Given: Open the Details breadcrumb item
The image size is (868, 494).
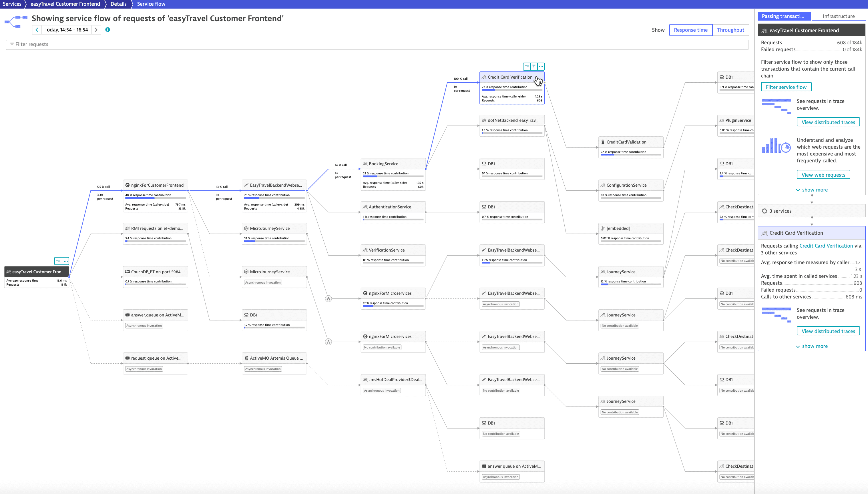Looking at the screenshot, I should tap(118, 4).
